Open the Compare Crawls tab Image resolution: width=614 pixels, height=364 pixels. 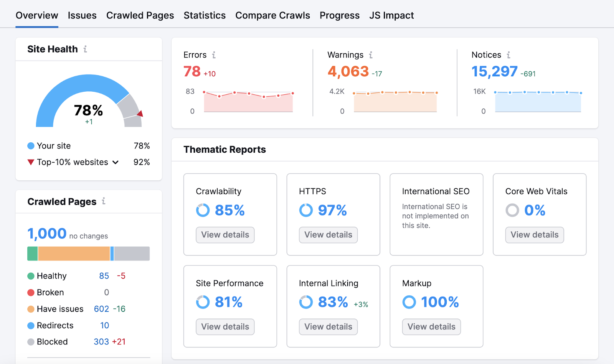[x=272, y=15]
